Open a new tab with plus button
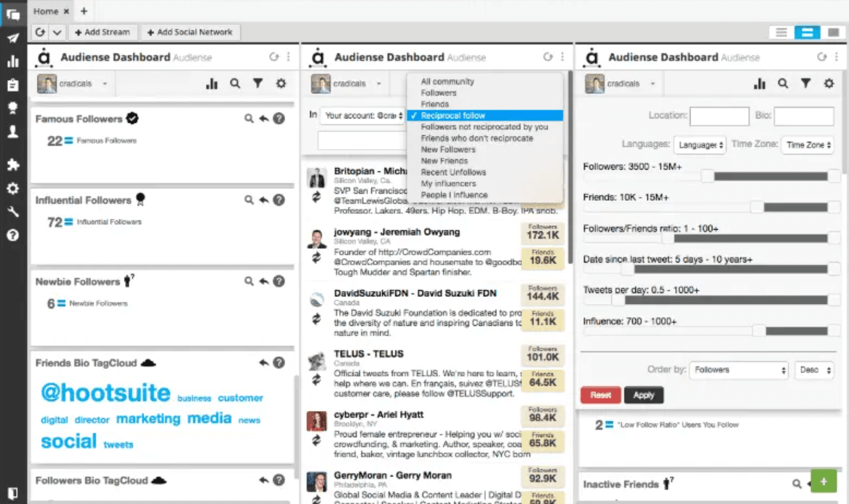This screenshot has height=504, width=849. [x=84, y=11]
